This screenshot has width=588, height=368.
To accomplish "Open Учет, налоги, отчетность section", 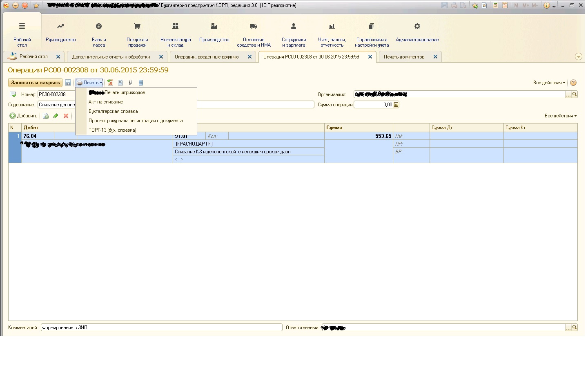I will tap(332, 35).
